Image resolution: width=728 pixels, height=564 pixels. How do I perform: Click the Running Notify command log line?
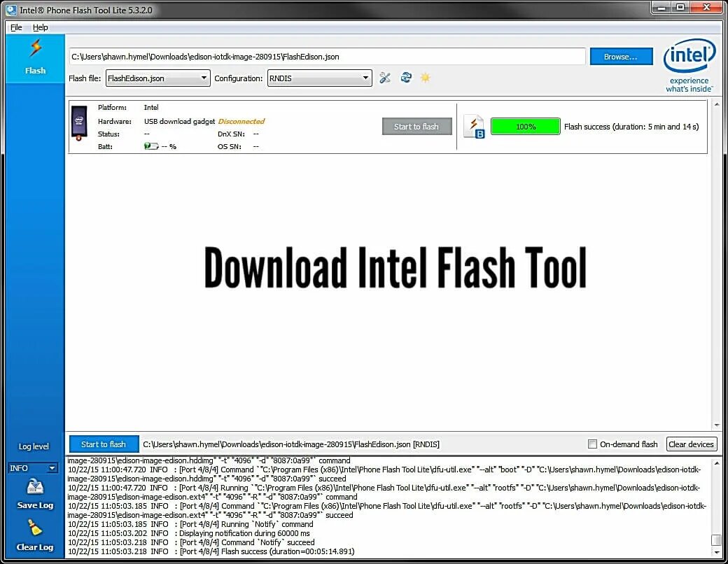click(x=190, y=524)
